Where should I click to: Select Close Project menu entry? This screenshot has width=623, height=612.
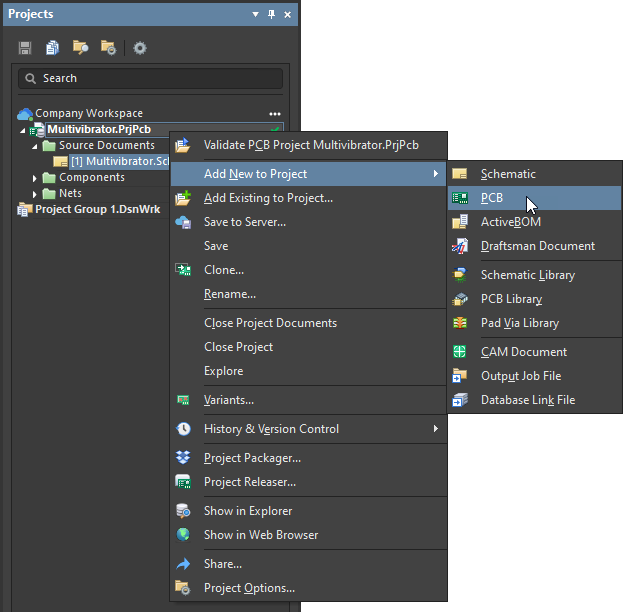coord(309,347)
